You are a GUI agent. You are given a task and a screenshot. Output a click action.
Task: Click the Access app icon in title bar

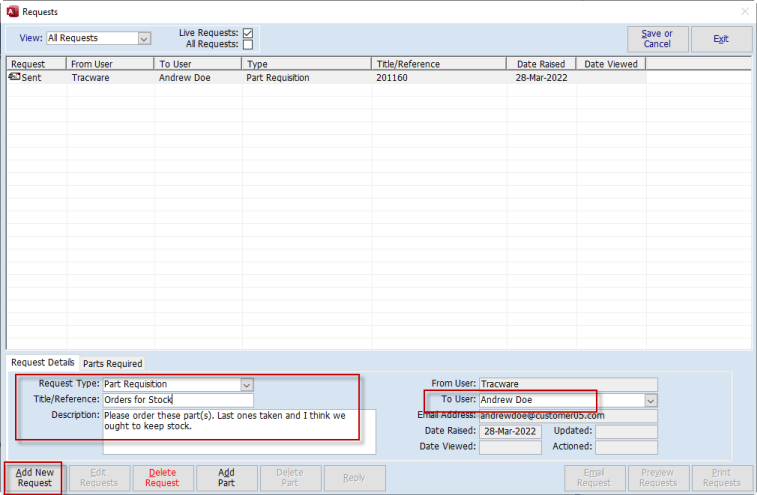11,11
